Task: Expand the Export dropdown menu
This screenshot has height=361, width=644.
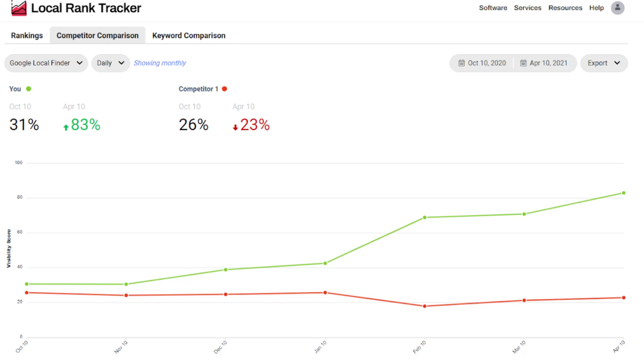Action: 604,63
